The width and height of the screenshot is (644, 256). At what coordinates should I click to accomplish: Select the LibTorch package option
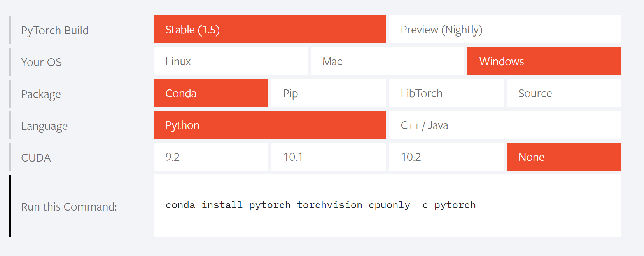click(x=446, y=93)
